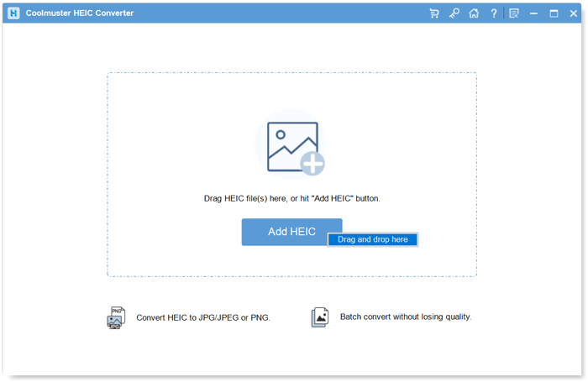Click the 'Coolmuster HEIC Converter' window title
The image size is (588, 382).
tap(80, 13)
